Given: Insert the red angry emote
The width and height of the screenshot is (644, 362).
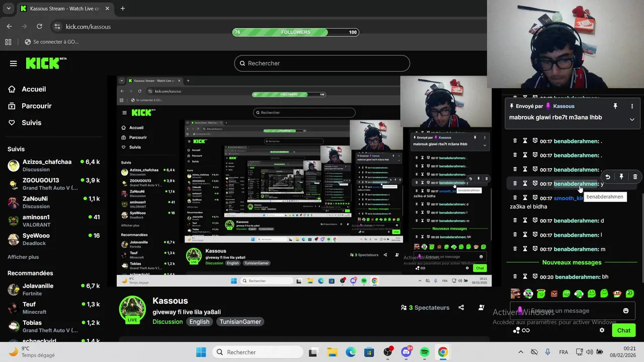Looking at the screenshot, I should pyautogui.click(x=554, y=294).
